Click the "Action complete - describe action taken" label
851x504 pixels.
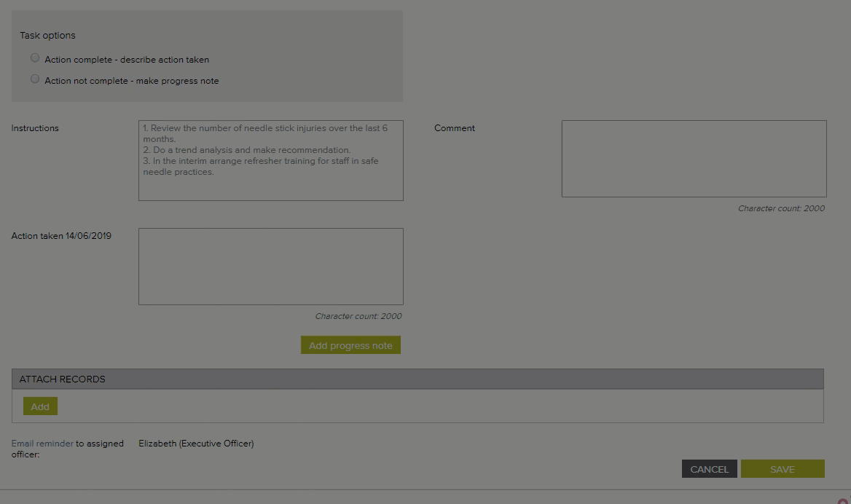[x=127, y=60]
